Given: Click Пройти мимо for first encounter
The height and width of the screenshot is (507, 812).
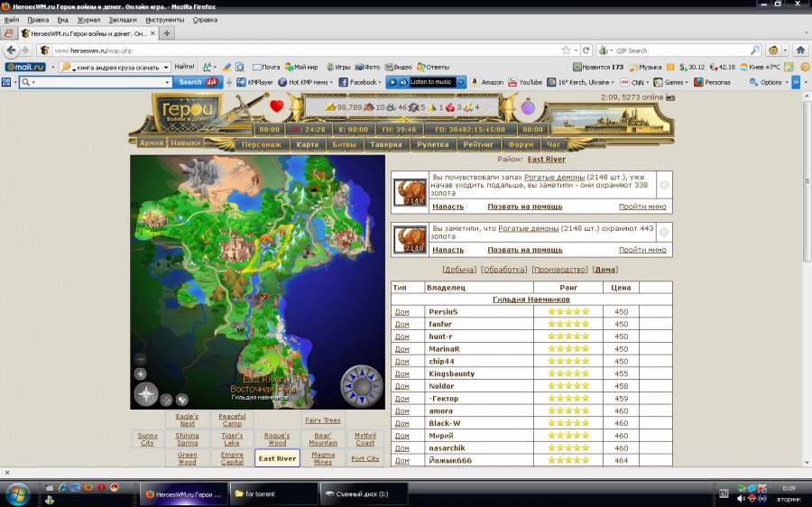Looking at the screenshot, I should [642, 207].
